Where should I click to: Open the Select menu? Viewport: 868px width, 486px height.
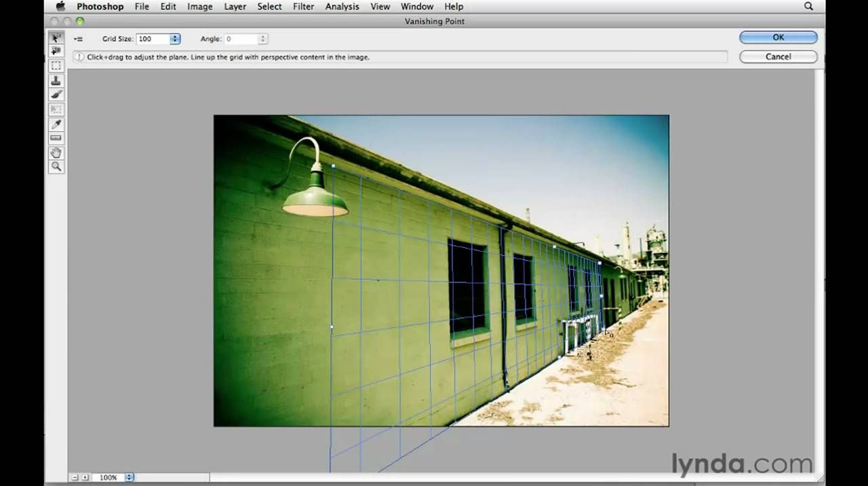pos(269,6)
